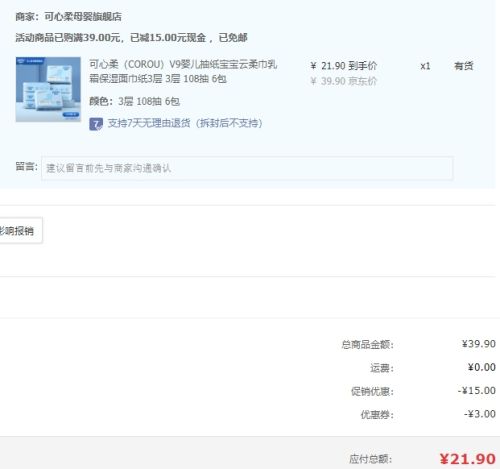
Task: Click the 总商品金额 ¥39.90 amount
Action: pos(479,344)
